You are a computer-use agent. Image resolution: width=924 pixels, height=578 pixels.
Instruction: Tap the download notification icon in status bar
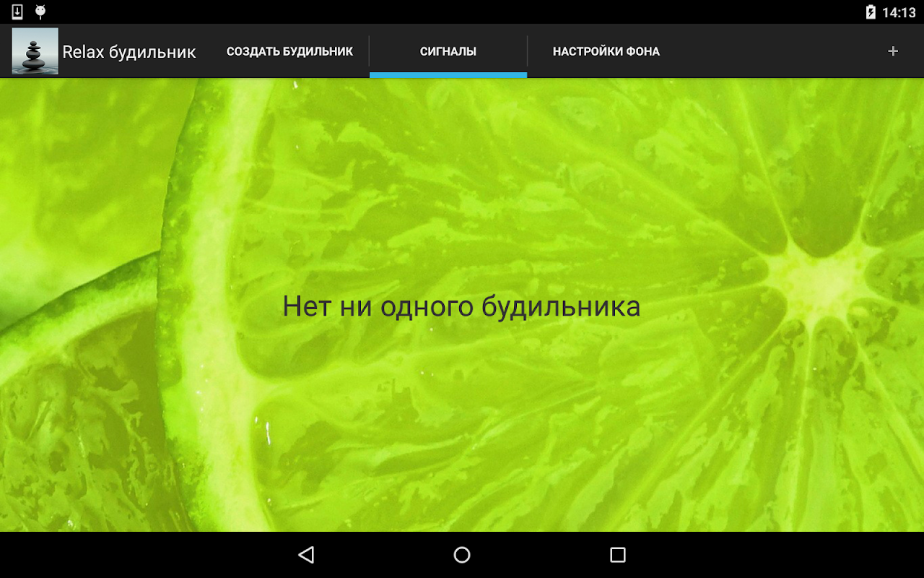click(17, 12)
